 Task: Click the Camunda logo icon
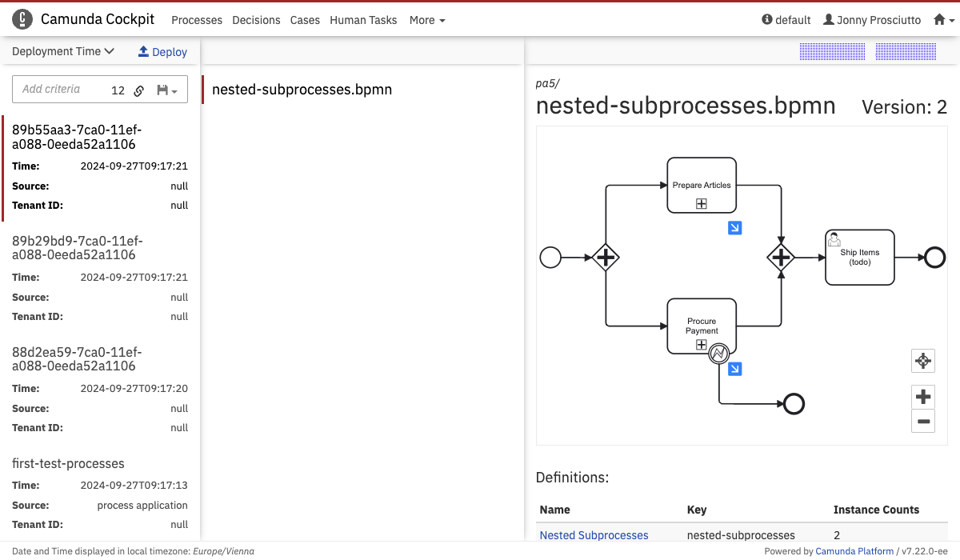click(23, 19)
